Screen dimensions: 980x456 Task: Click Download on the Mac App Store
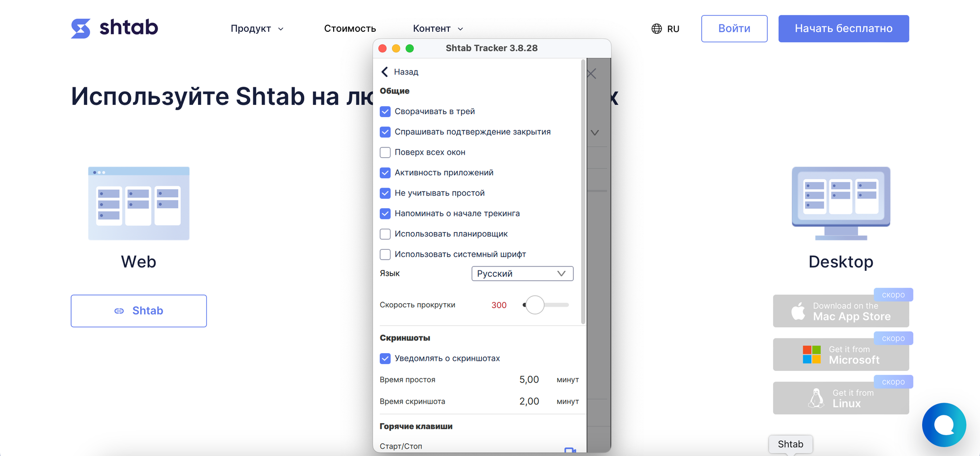[x=841, y=311]
